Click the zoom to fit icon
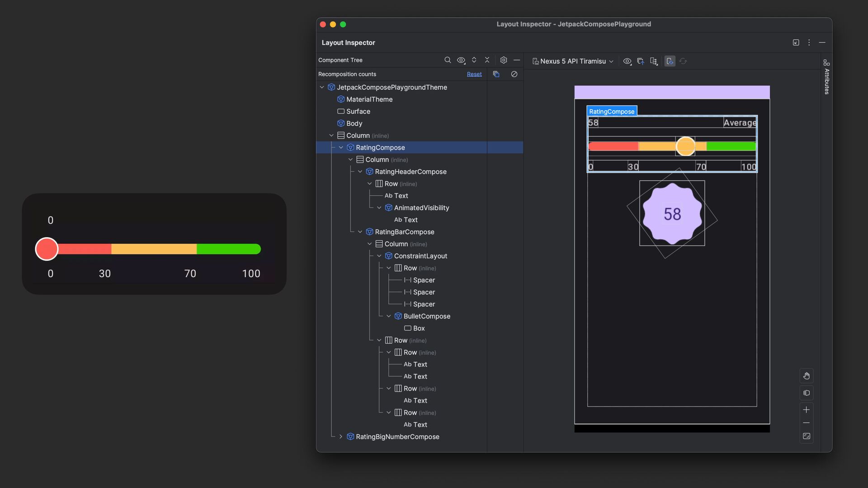 click(807, 436)
